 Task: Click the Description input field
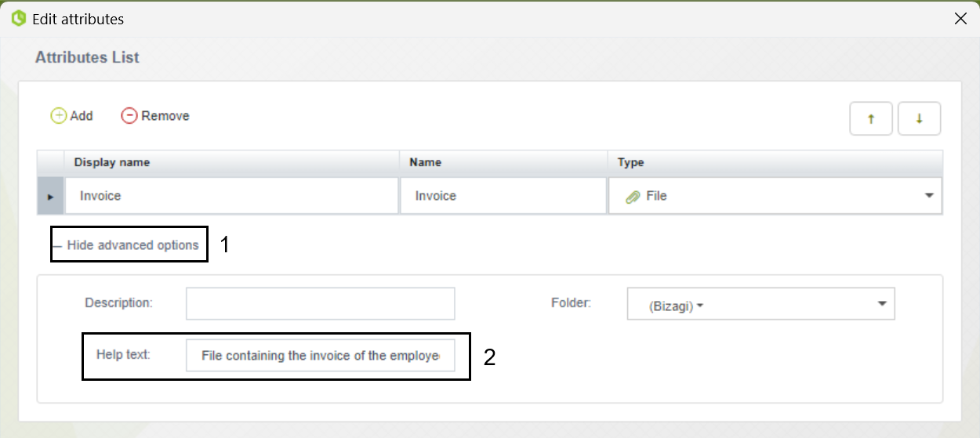[x=320, y=303]
